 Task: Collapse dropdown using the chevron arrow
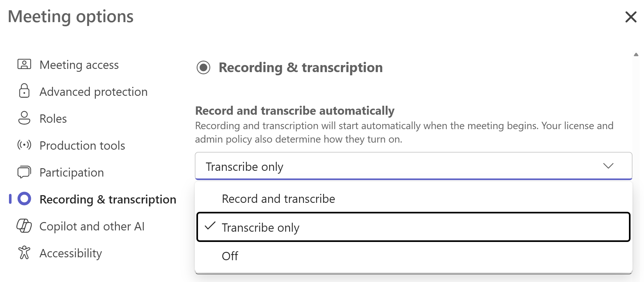[608, 166]
